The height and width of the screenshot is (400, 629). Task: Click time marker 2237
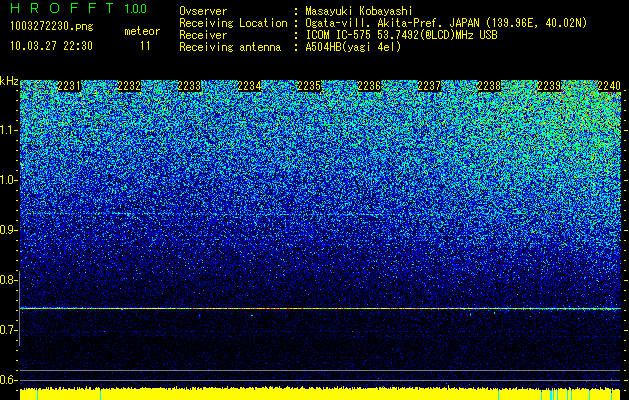[x=429, y=86]
